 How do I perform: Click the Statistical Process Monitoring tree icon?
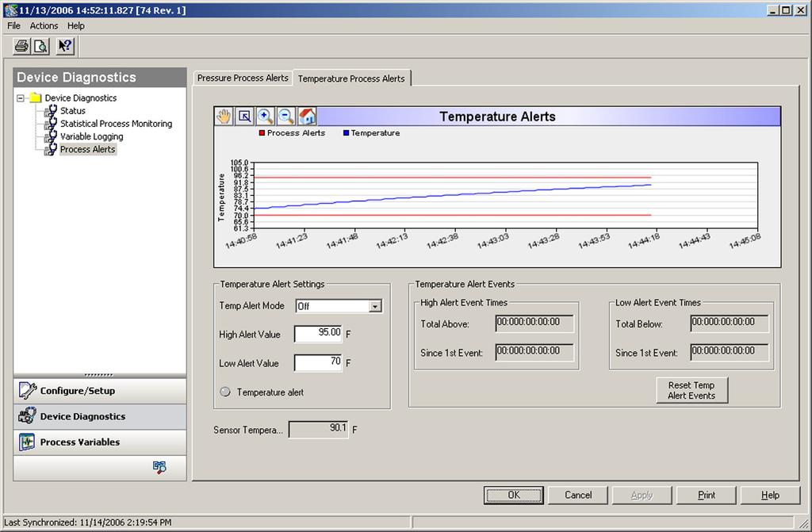click(51, 124)
